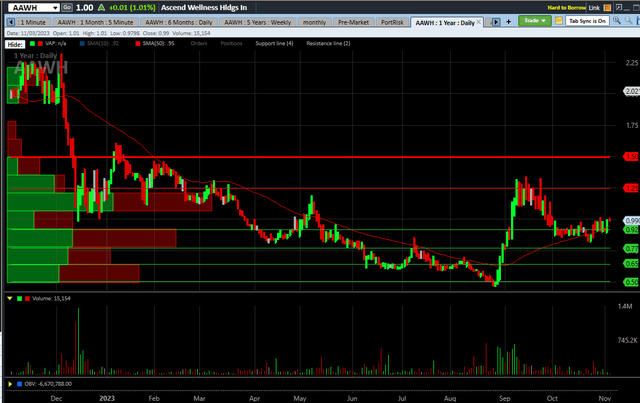Screen dimensions: 640x403
Task: Switch to the Pre-Market tab
Action: [353, 22]
